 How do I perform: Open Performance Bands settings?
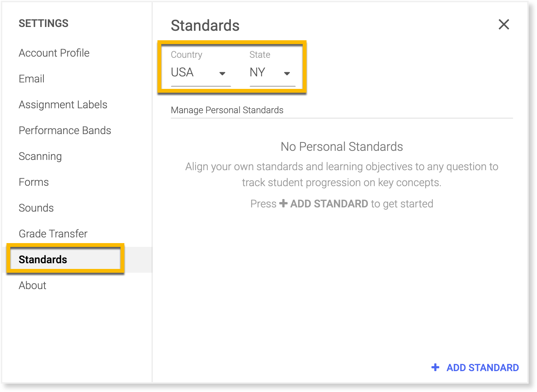coord(65,130)
